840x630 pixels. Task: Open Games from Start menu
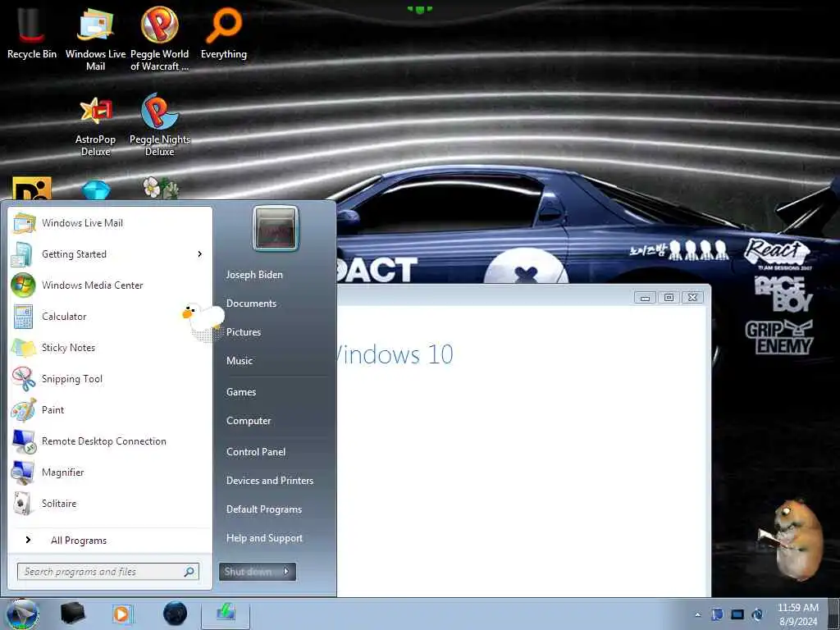click(241, 392)
